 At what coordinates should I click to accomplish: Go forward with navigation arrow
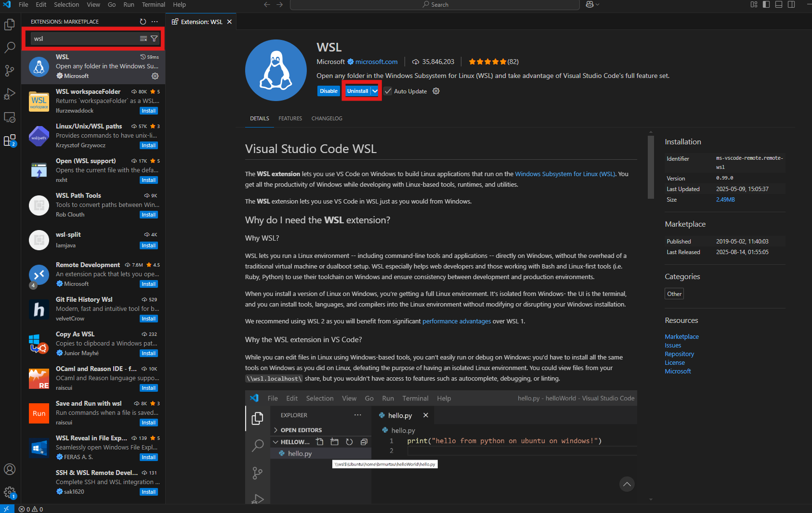point(280,5)
